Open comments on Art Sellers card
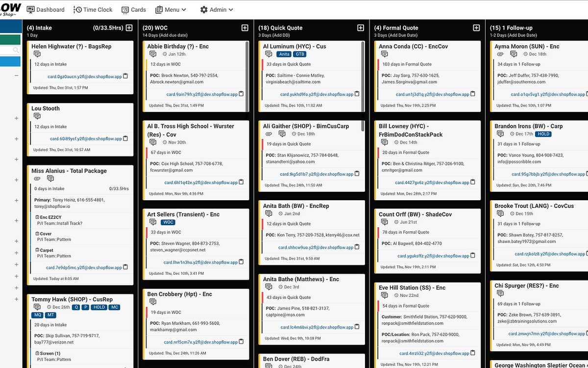 coord(153,222)
